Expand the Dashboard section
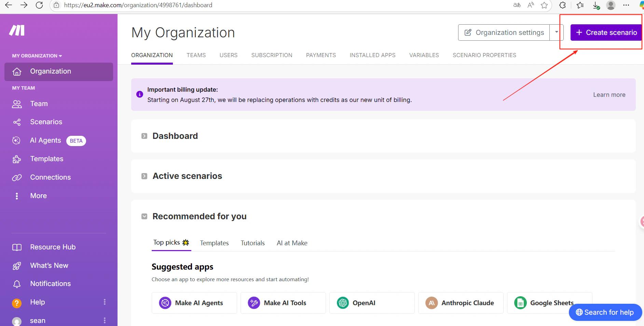The image size is (644, 326). tap(144, 136)
